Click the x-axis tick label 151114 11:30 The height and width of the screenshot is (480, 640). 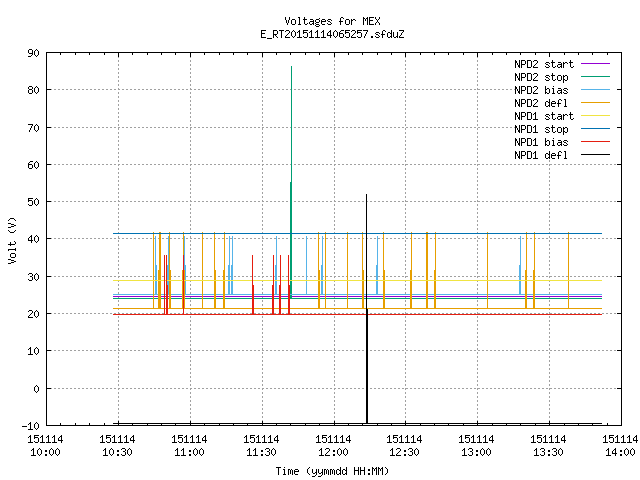261,446
